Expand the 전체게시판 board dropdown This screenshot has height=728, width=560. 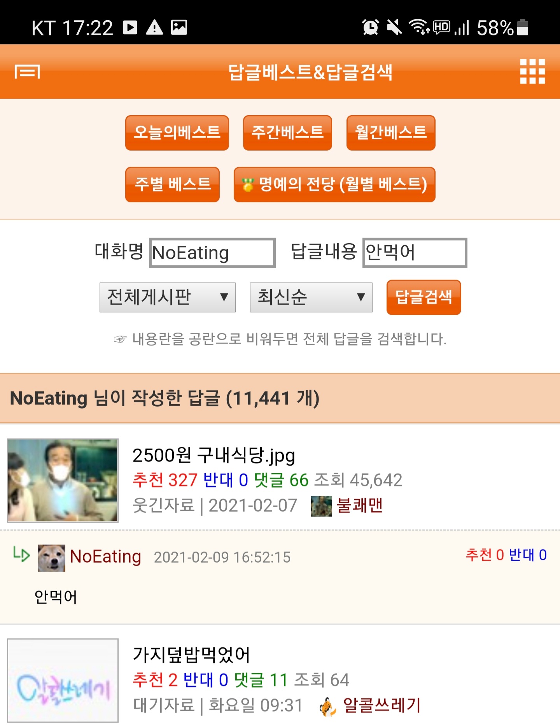[168, 297]
